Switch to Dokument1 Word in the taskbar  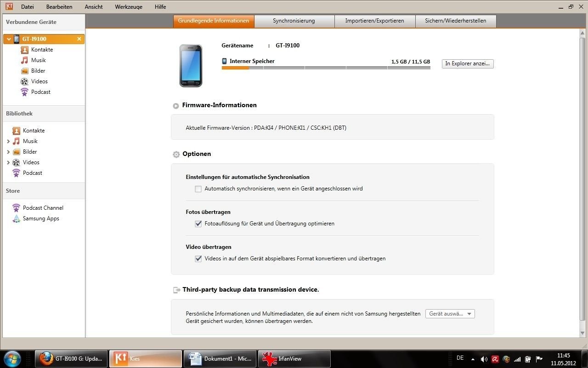point(220,359)
